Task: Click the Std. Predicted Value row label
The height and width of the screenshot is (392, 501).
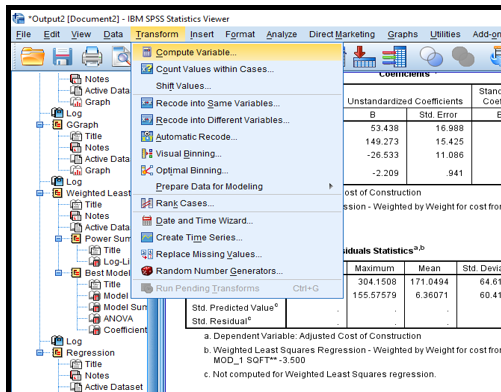Action: coord(235,307)
